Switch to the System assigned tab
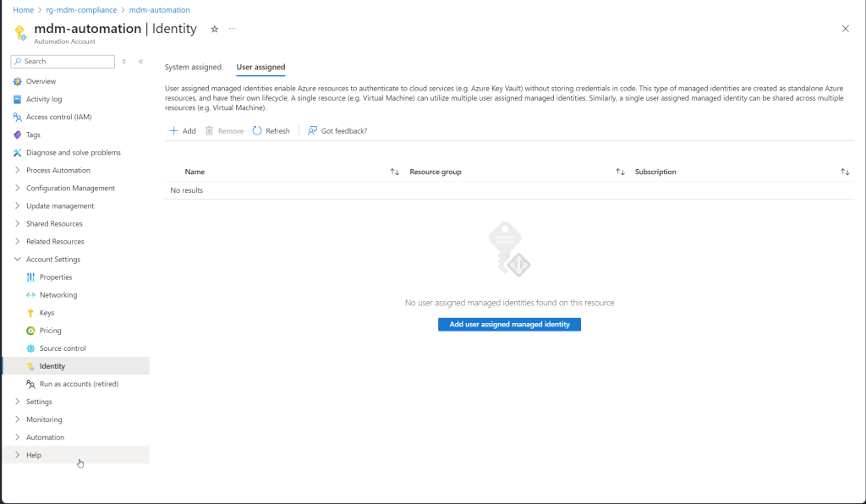This screenshot has height=504, width=866. coord(193,67)
